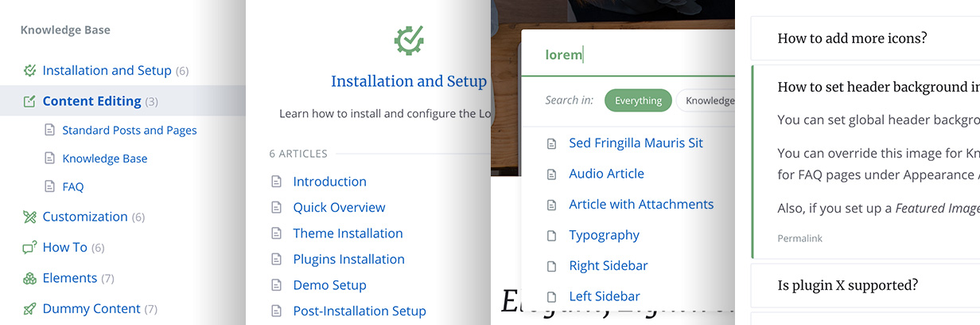Click the document icon next to Theme Installation
This screenshot has height=325, width=980.
click(277, 233)
